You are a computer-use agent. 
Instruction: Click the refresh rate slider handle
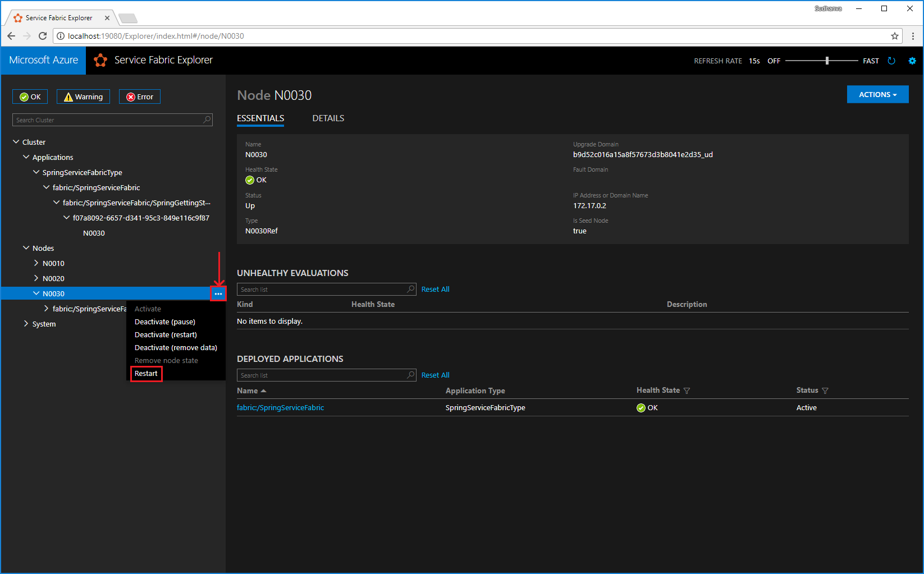tap(827, 61)
